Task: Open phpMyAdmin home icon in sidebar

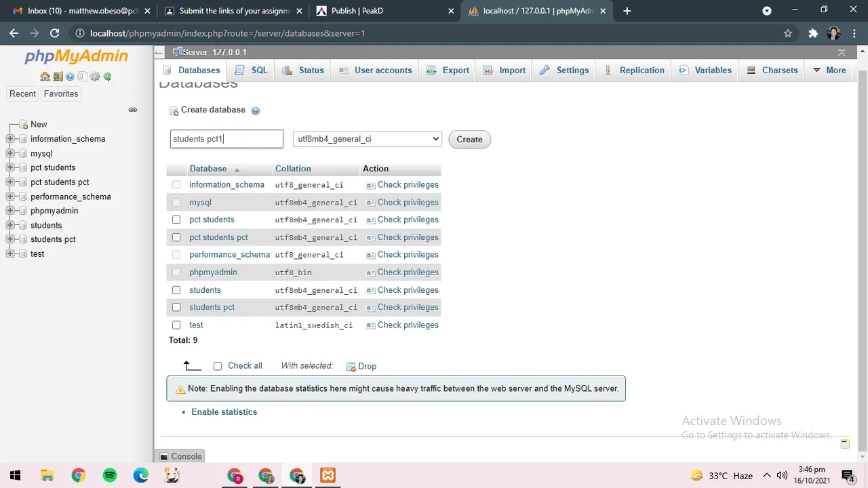Action: click(45, 77)
